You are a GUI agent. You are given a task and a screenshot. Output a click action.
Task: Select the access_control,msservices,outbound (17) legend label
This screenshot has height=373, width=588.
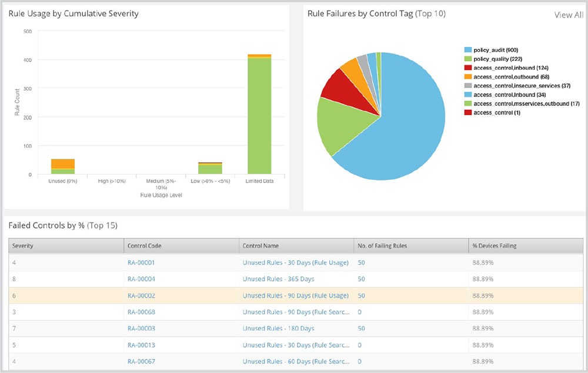526,104
